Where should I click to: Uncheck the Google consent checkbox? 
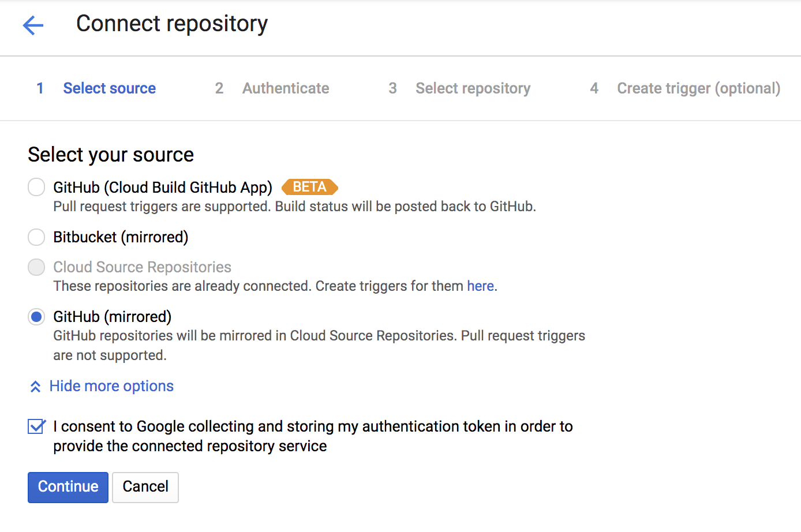point(36,426)
